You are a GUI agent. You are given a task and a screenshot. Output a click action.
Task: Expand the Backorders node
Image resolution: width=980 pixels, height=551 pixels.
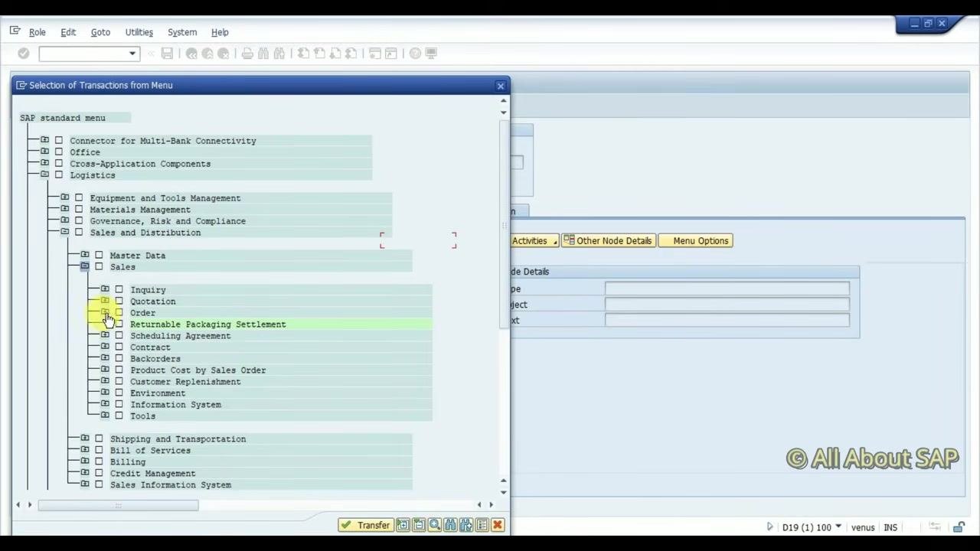click(x=105, y=358)
